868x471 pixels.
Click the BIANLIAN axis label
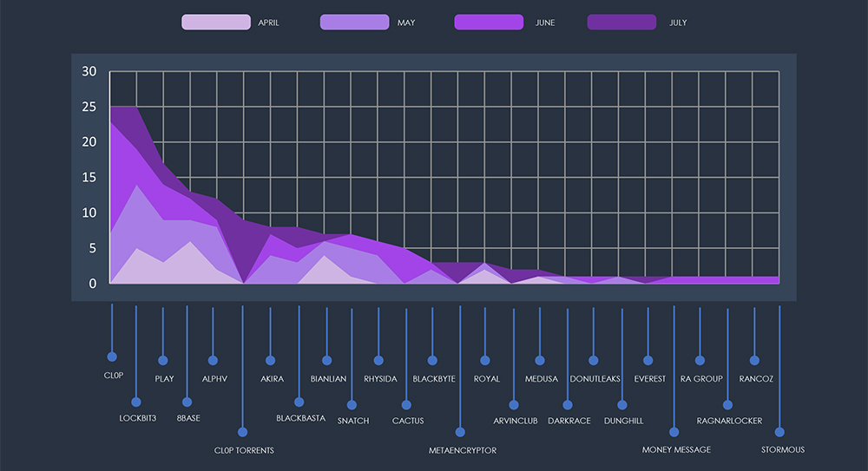pos(328,378)
